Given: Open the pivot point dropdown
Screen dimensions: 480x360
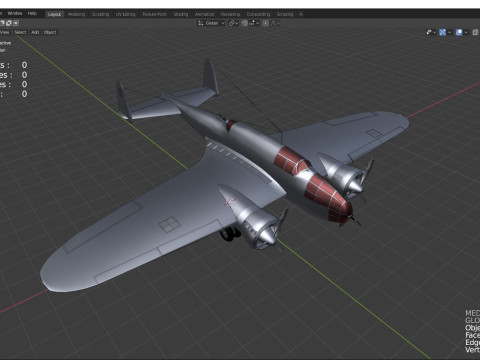Looking at the screenshot, I should tap(234, 23).
